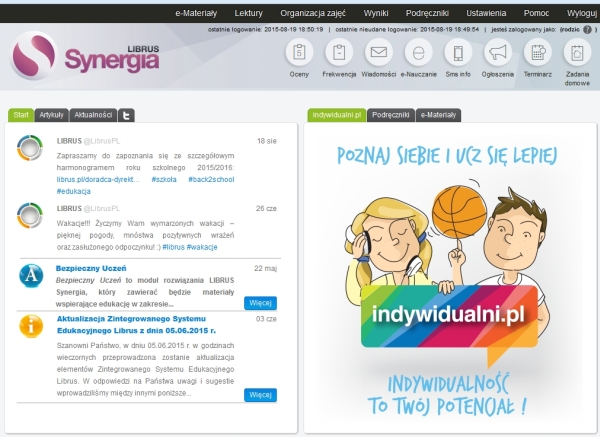Image resolution: width=600 pixels, height=437 pixels.
Task: Click the 'ostatnie nieudane logowanie' timestamp text
Action: (407, 29)
